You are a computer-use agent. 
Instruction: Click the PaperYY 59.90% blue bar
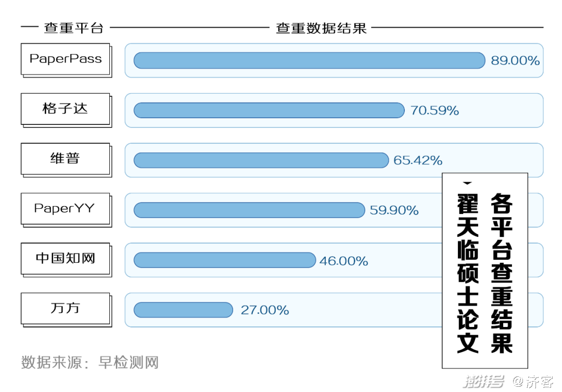(249, 210)
